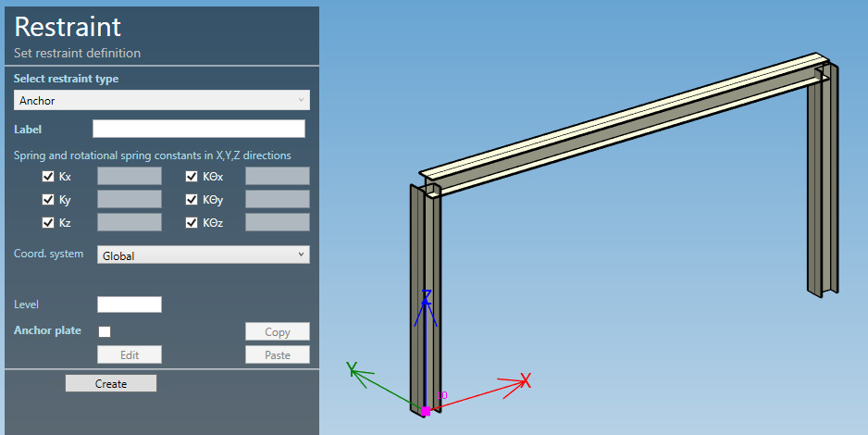
Task: Click the blue Z axis label
Action: (x=427, y=296)
